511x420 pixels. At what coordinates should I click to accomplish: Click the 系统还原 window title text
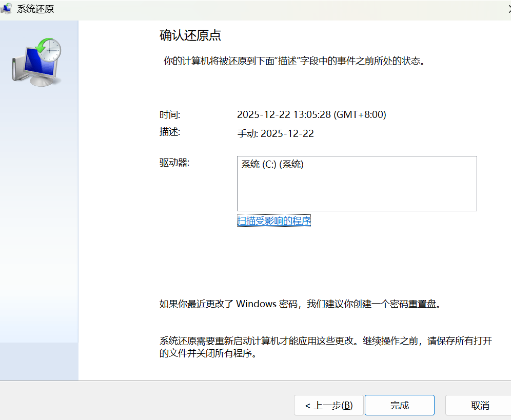35,9
